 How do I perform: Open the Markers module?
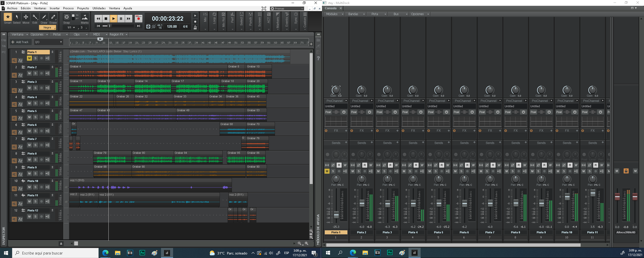(x=278, y=21)
